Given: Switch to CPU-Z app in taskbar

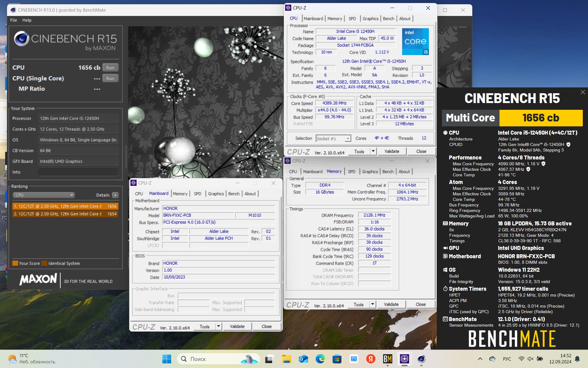Looking at the screenshot, I should [404, 359].
